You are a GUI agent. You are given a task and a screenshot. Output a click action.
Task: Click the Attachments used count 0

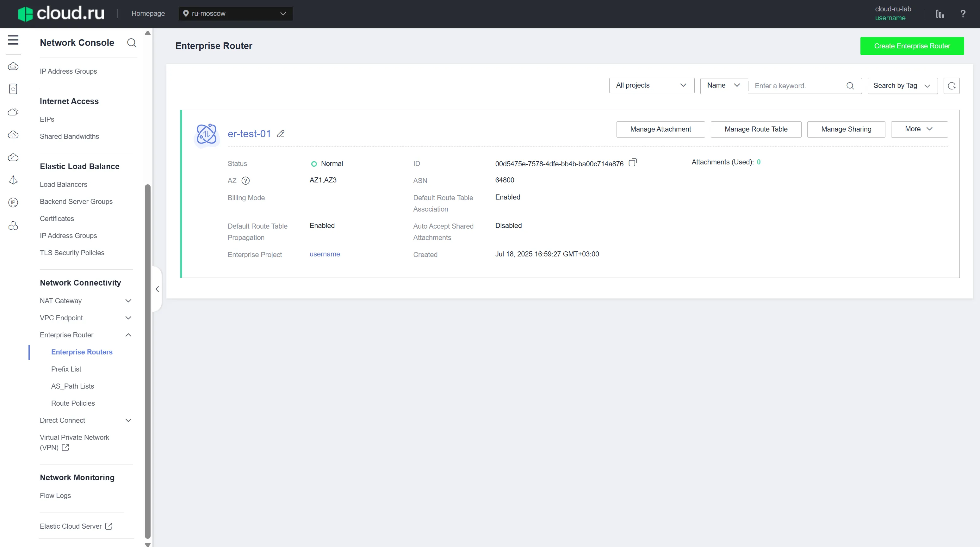click(x=759, y=162)
